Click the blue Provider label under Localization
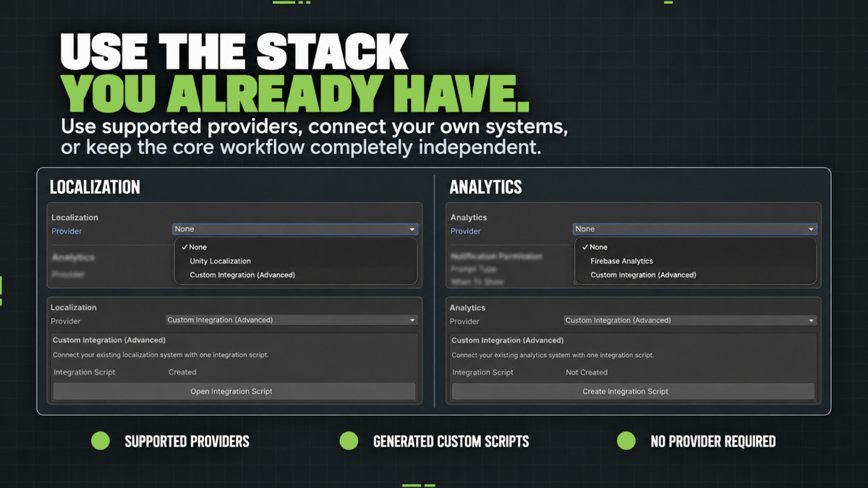 pos(67,231)
